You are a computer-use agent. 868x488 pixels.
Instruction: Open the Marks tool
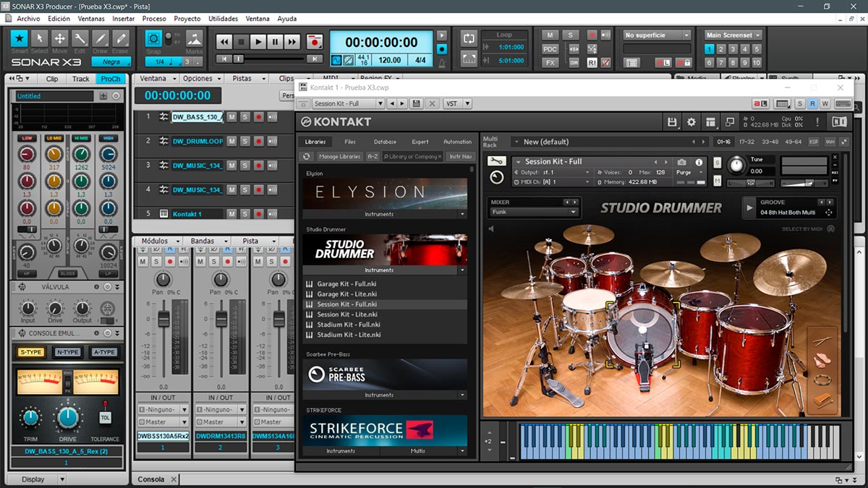pyautogui.click(x=194, y=38)
